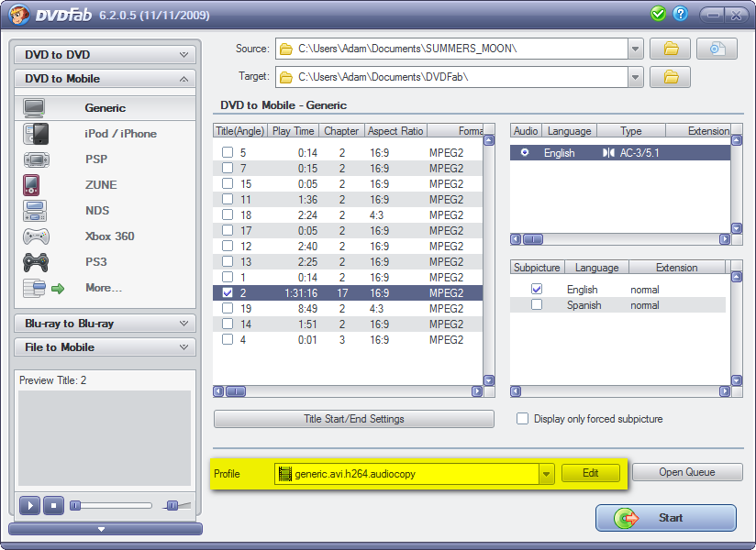Viewport: 756px width, 550px height.
Task: Click the NDS handheld icon
Action: 35,211
